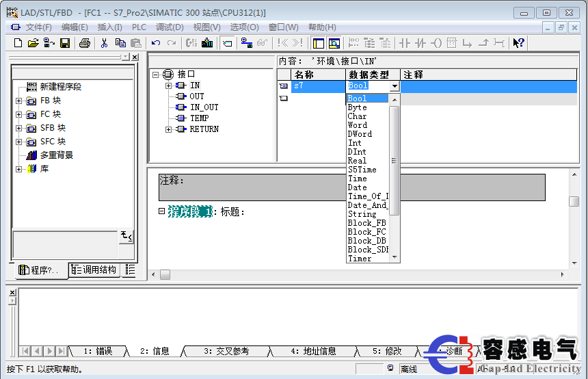The width and height of the screenshot is (588, 379).
Task: Click the Print toolbar icon
Action: (85, 43)
